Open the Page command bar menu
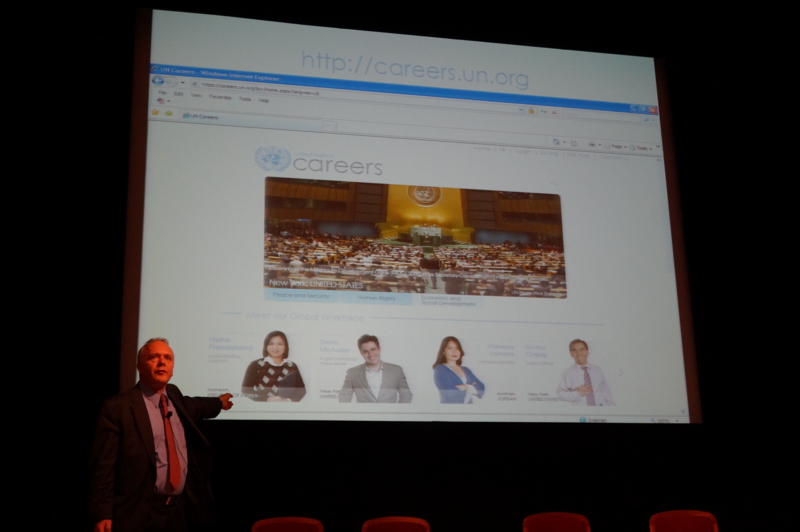The width and height of the screenshot is (800, 532). (x=616, y=146)
